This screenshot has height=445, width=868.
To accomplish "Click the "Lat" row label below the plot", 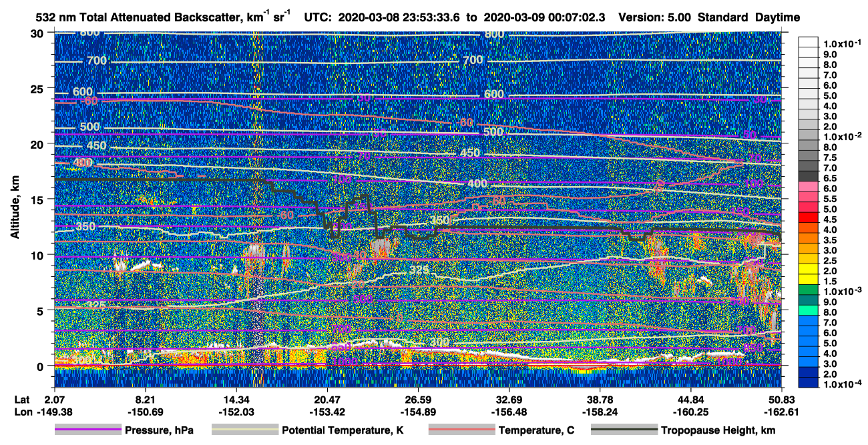I will [x=22, y=399].
